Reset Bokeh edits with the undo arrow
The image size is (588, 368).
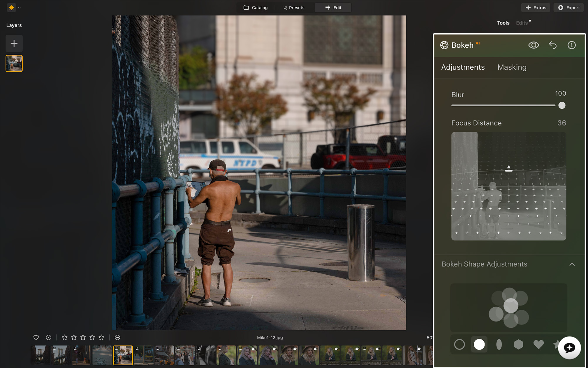pos(553,45)
